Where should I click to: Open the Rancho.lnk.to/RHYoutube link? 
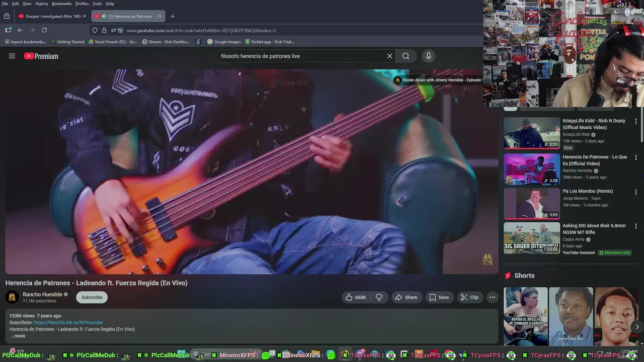(x=68, y=323)
